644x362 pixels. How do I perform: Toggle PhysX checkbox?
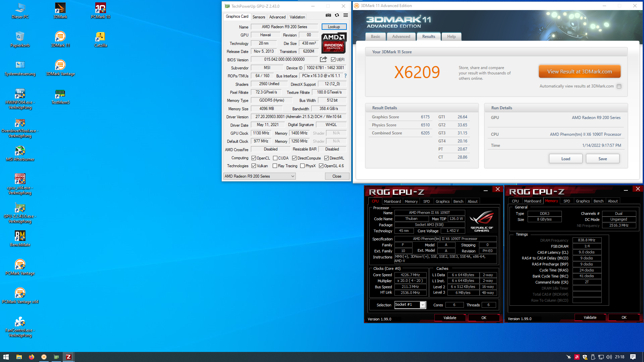tap(302, 166)
